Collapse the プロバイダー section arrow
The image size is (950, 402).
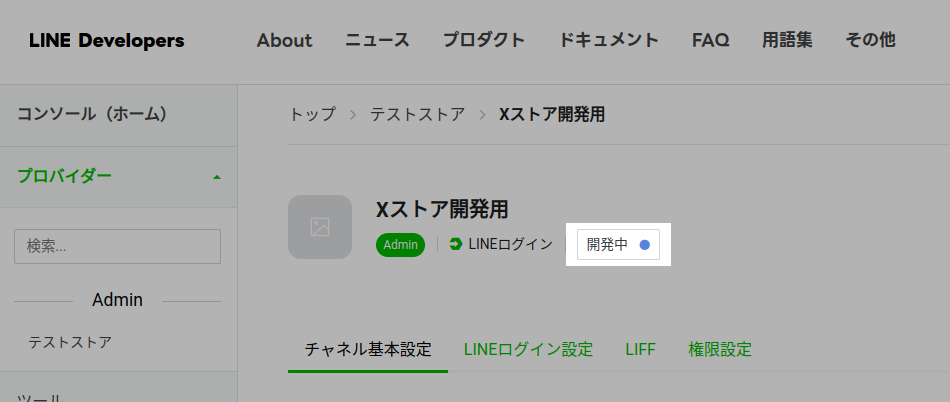tap(217, 177)
